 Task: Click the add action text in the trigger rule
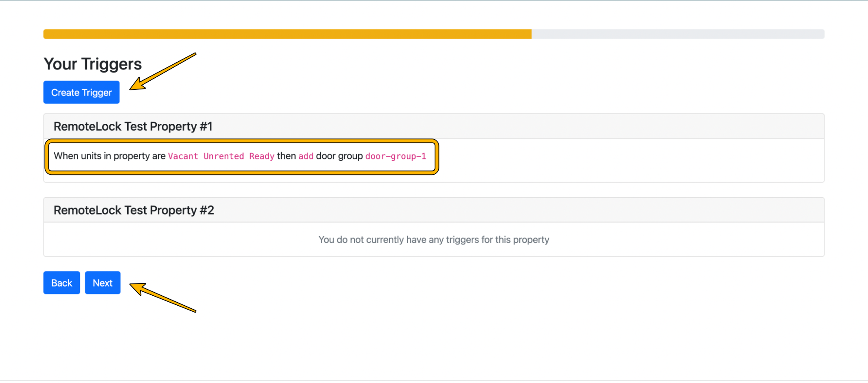tap(306, 156)
